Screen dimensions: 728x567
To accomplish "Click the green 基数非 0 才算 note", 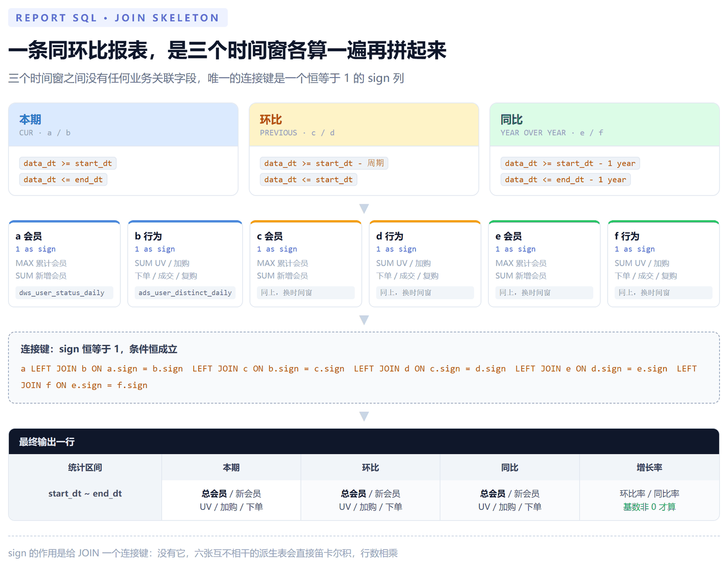I will click(x=649, y=507).
